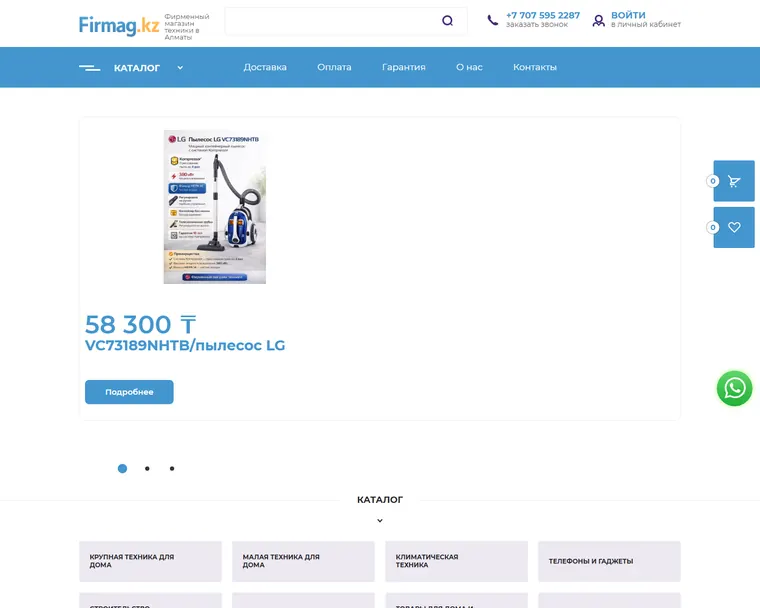Open the Контакты menu item
The image size is (760, 608).
coord(535,67)
